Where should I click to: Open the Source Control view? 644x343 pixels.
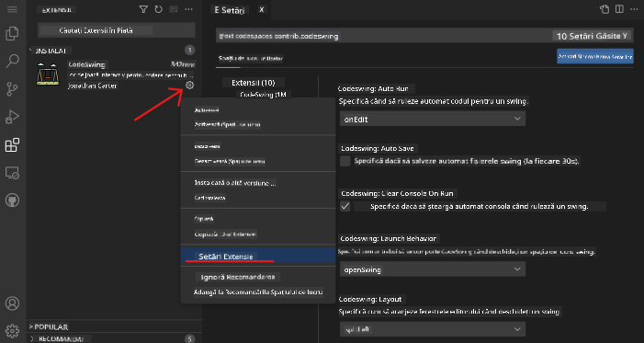12,89
